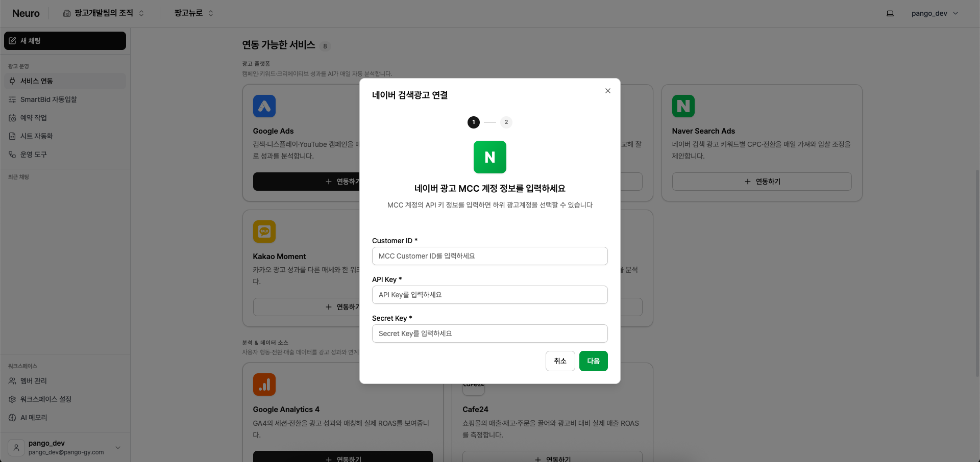Focus the API Key input field

click(x=490, y=295)
